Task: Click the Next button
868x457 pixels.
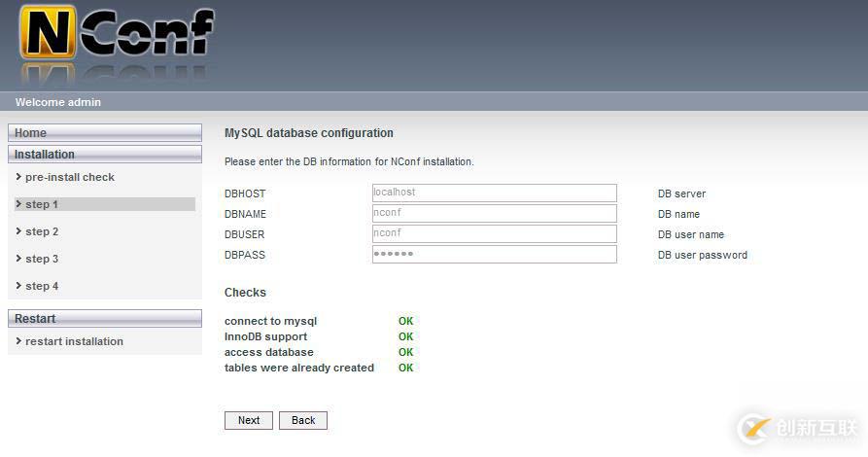Action: (x=249, y=420)
